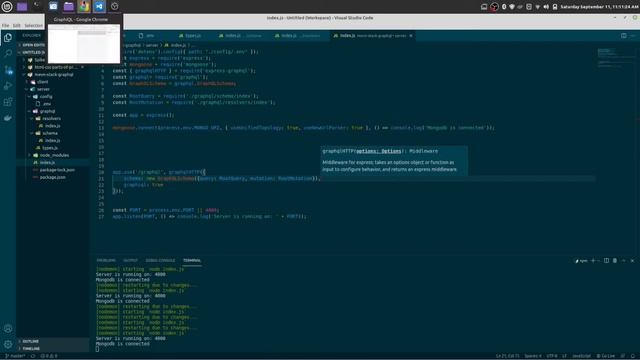The width and height of the screenshot is (640, 360).
Task: Click the Bluetooth icon in the system tray
Action: tap(504, 7)
